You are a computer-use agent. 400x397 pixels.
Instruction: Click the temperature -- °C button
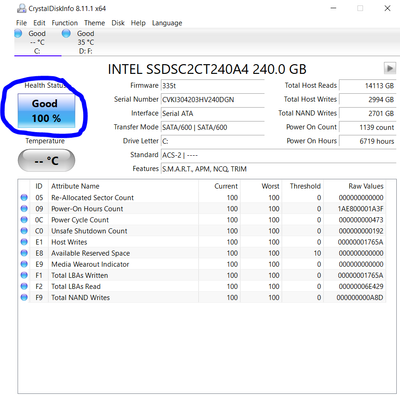(46, 161)
